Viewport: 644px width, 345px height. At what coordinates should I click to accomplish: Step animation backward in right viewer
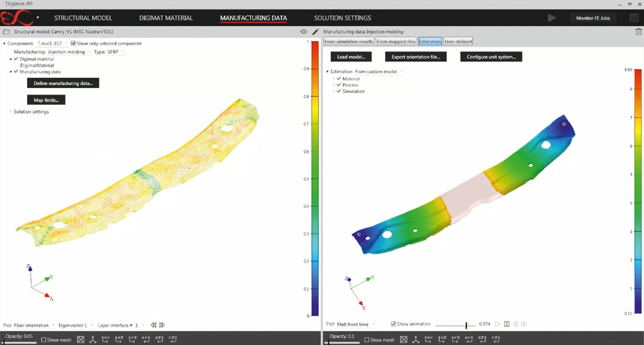coord(516,324)
